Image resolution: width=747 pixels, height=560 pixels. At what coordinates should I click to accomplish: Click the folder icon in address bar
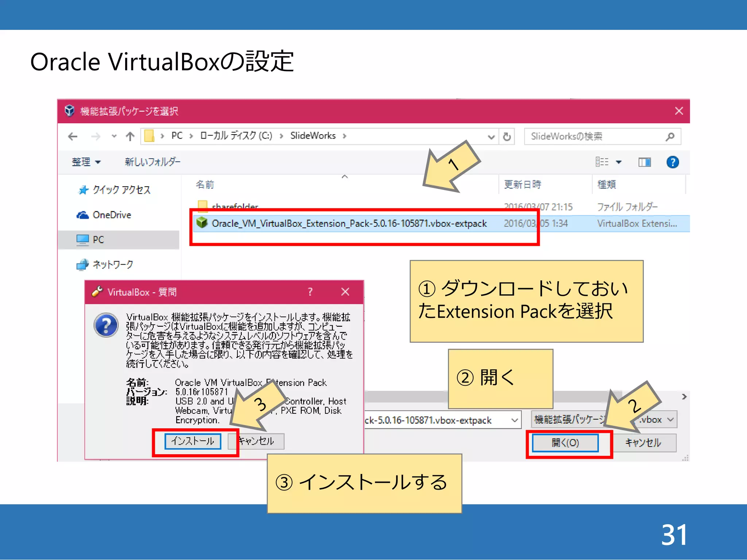point(149,136)
